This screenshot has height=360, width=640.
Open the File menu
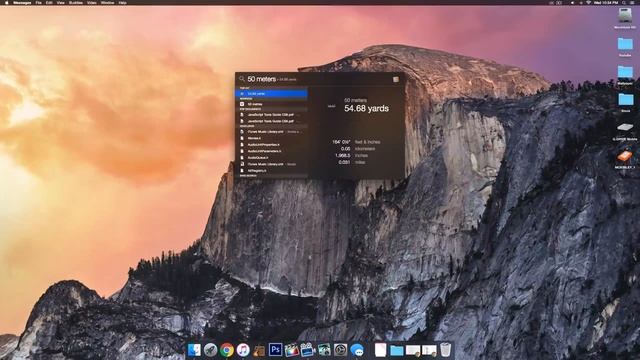pyautogui.click(x=38, y=2)
